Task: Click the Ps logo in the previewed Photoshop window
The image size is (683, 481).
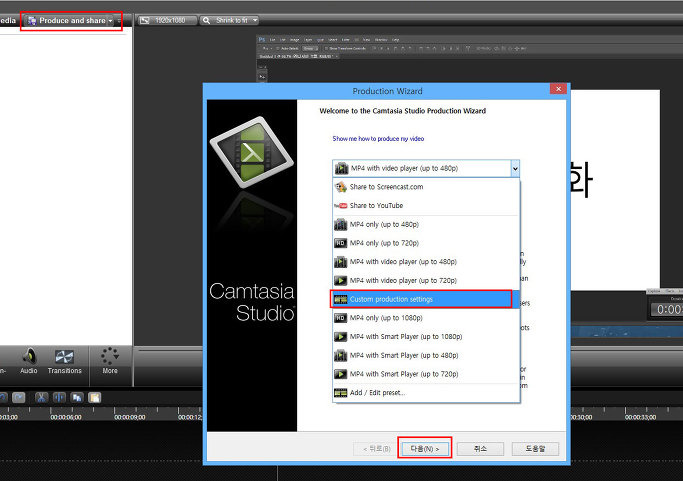Action: click(262, 39)
